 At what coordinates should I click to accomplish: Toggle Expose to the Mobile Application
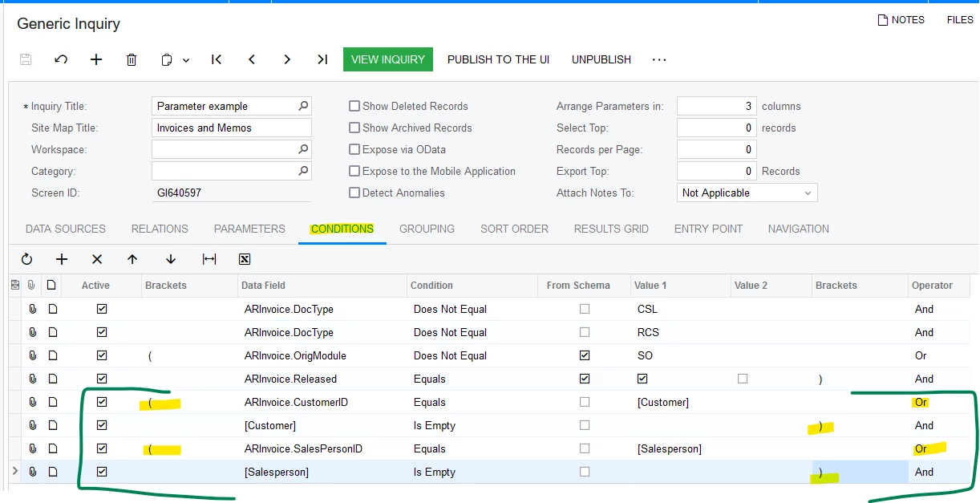click(x=354, y=171)
